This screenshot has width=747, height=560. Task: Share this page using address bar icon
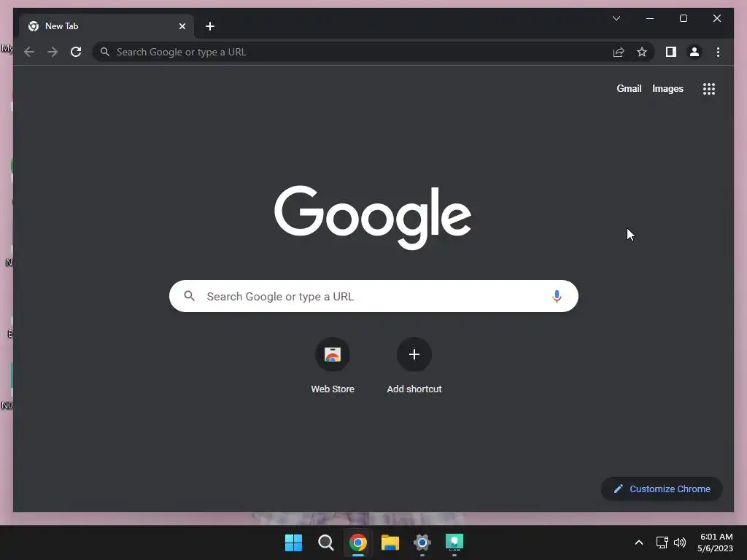(619, 52)
